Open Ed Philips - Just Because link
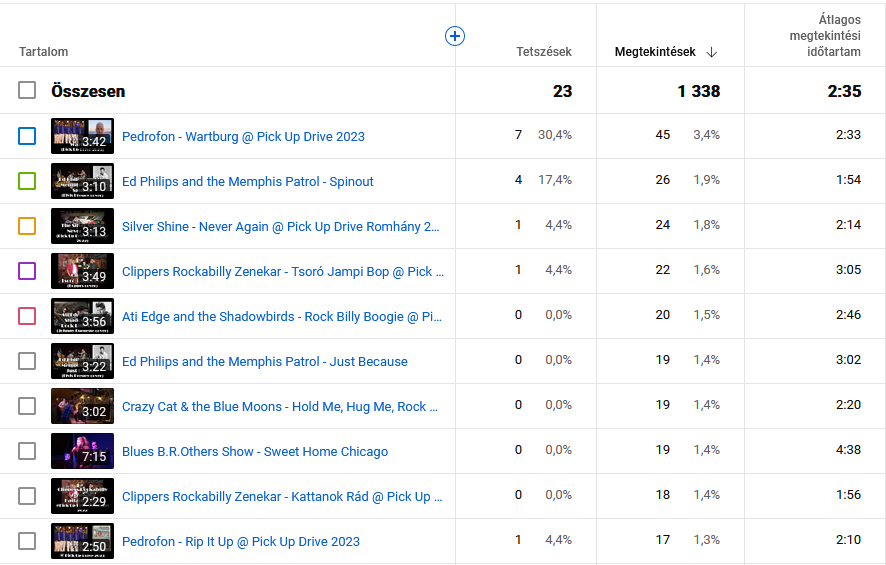Viewport: 886px width, 565px height. 264,361
